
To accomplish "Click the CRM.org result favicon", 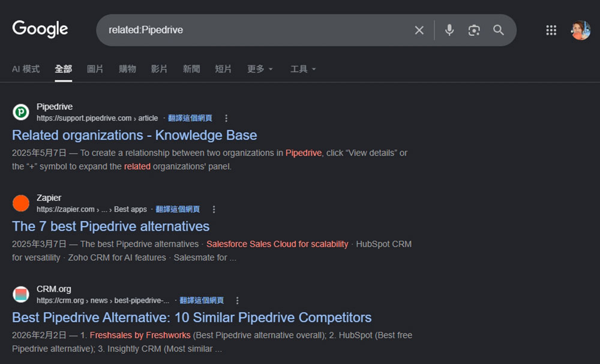I will click(20, 294).
